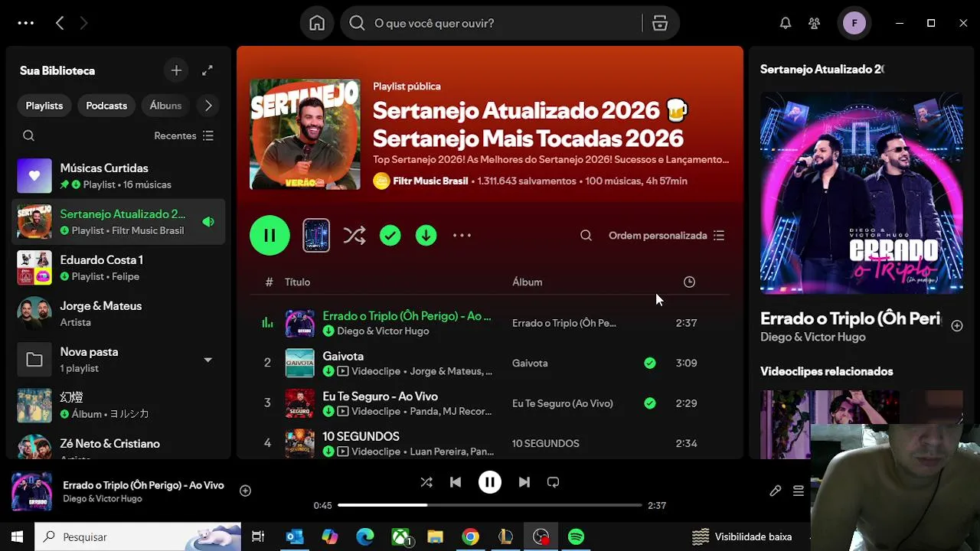Open the user profile avatar F
Viewport: 980px width, 551px height.
(x=854, y=23)
